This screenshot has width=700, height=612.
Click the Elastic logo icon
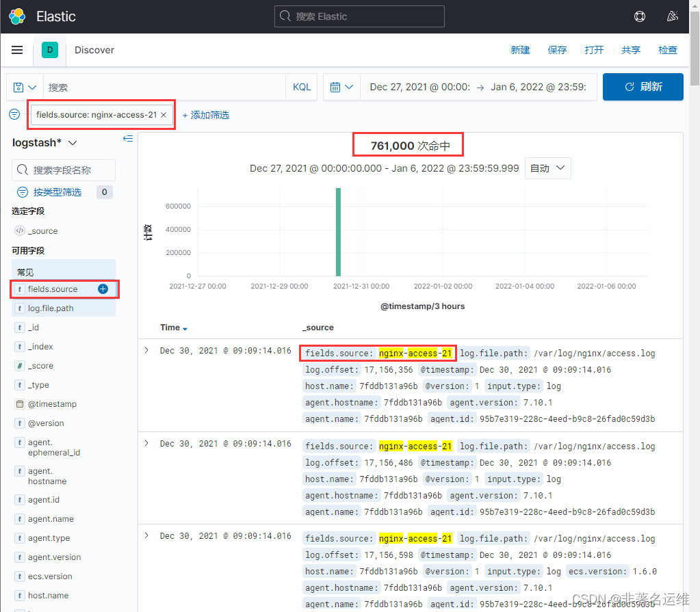click(17, 16)
